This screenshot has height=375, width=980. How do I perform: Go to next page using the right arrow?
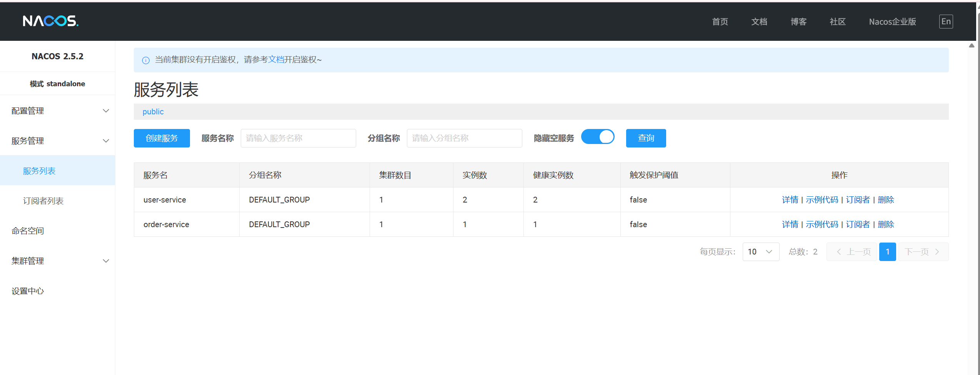[937, 251]
